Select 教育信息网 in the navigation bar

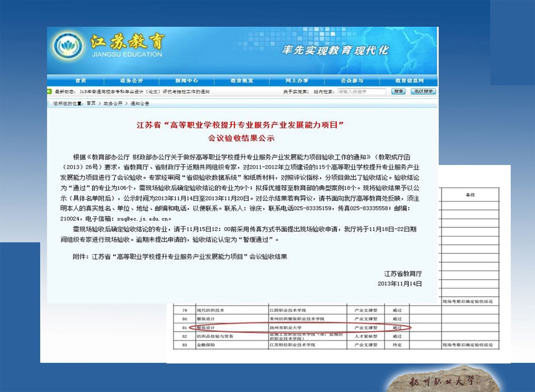point(409,81)
